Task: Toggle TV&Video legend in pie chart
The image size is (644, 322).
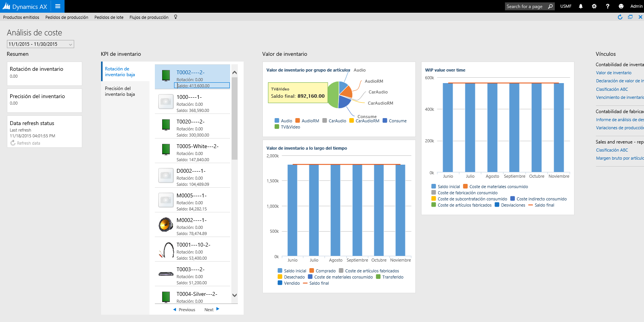Action: tap(287, 127)
